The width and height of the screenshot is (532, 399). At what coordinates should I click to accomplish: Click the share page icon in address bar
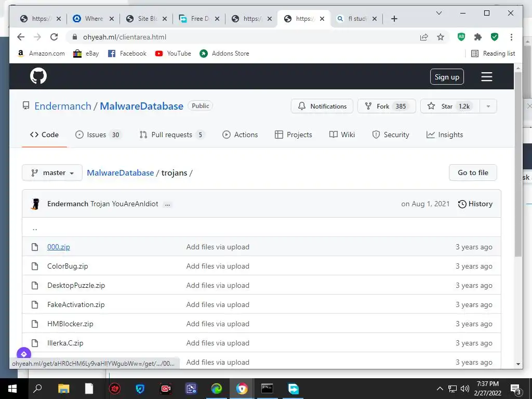coord(424,37)
